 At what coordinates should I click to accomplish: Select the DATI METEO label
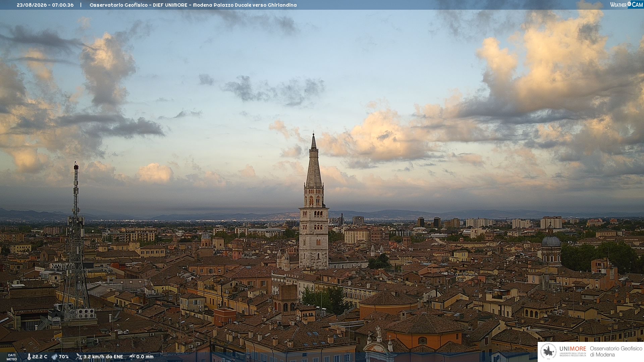click(x=12, y=357)
